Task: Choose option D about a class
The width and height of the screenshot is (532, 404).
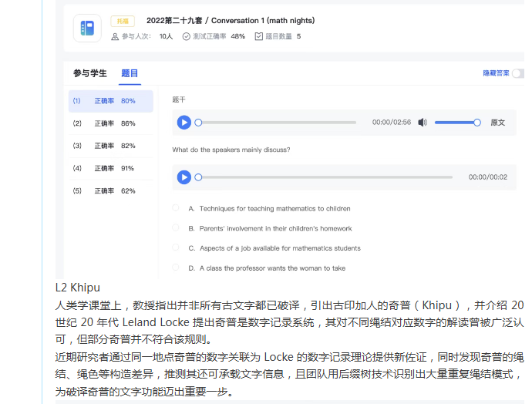Action: pyautogui.click(x=175, y=268)
